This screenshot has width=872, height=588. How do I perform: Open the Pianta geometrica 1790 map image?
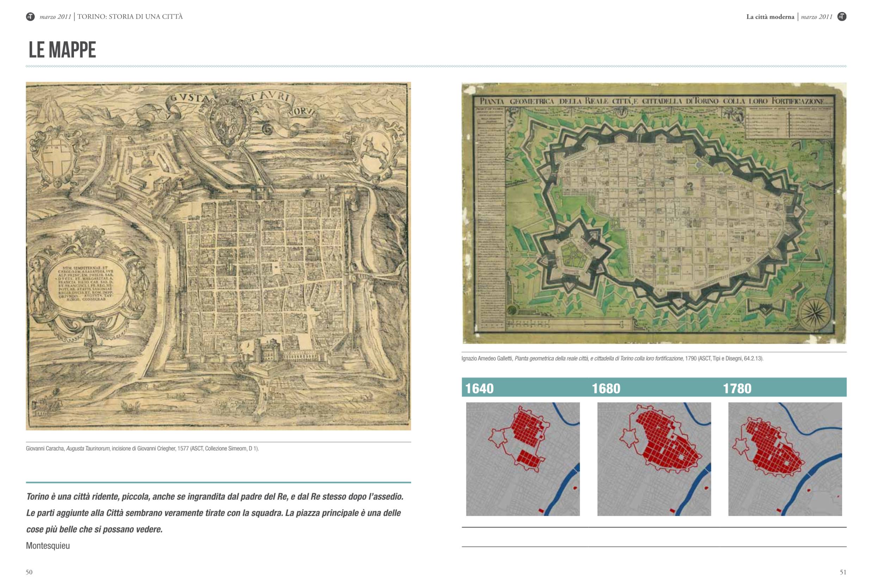pyautogui.click(x=654, y=213)
